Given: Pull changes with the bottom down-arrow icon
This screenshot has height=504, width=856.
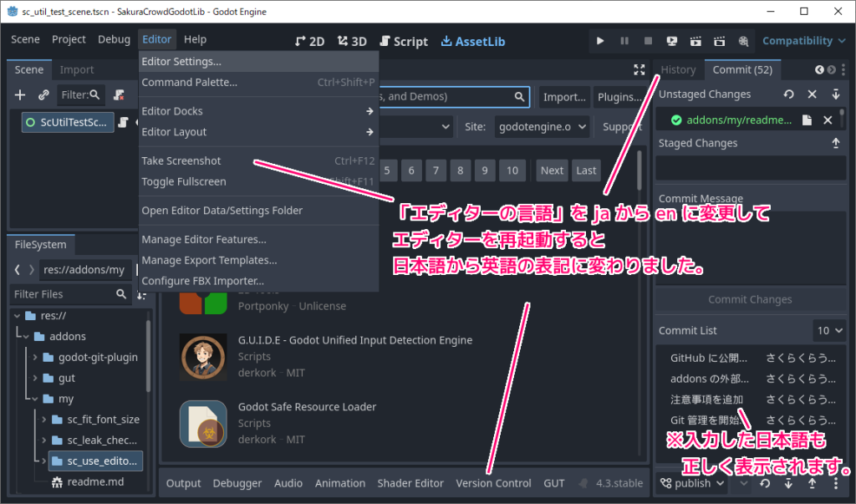Looking at the screenshot, I should click(x=788, y=483).
